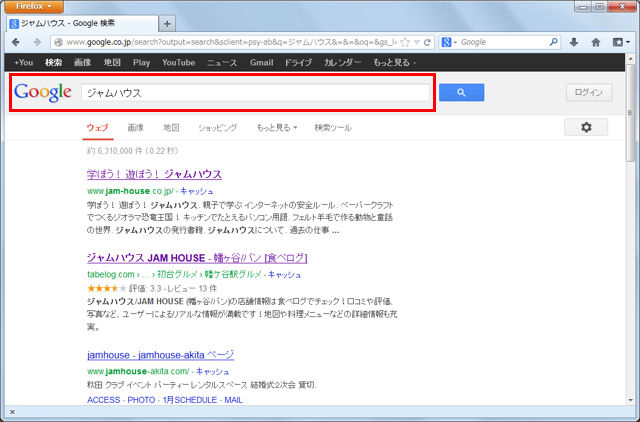Open 検索ツール options
Screen dimensions: 640x422
click(x=333, y=128)
